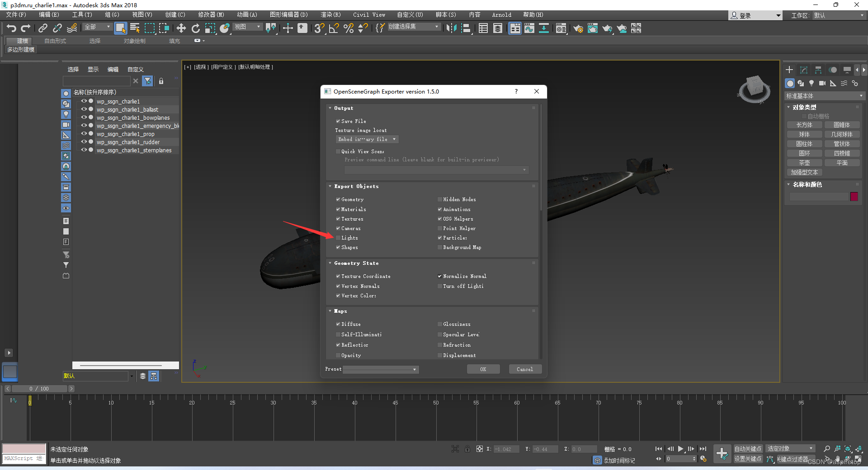Screen dimensions: 868x470
Task: Collapse the Export Objects rollout
Action: point(330,186)
